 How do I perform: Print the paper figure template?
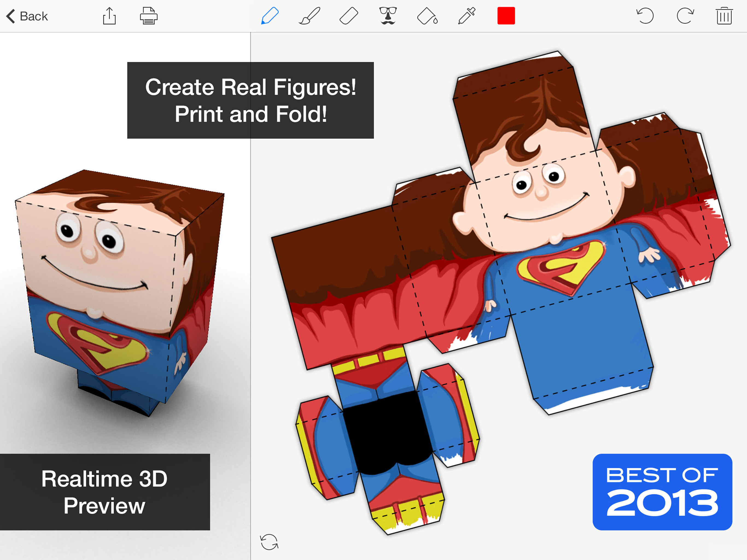(148, 16)
